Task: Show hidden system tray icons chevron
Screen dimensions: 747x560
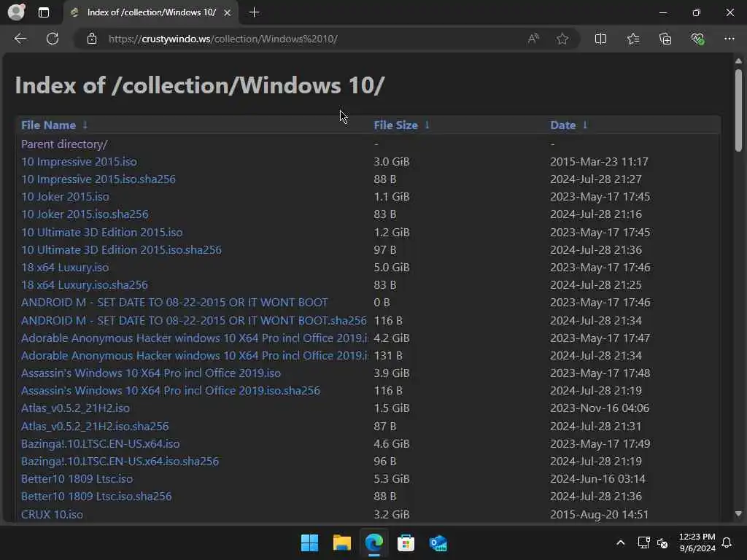Action: [620, 542]
